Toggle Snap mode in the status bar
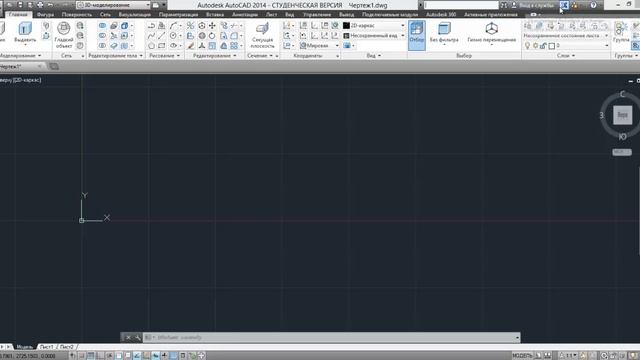The height and width of the screenshot is (360, 640). pos(82,356)
